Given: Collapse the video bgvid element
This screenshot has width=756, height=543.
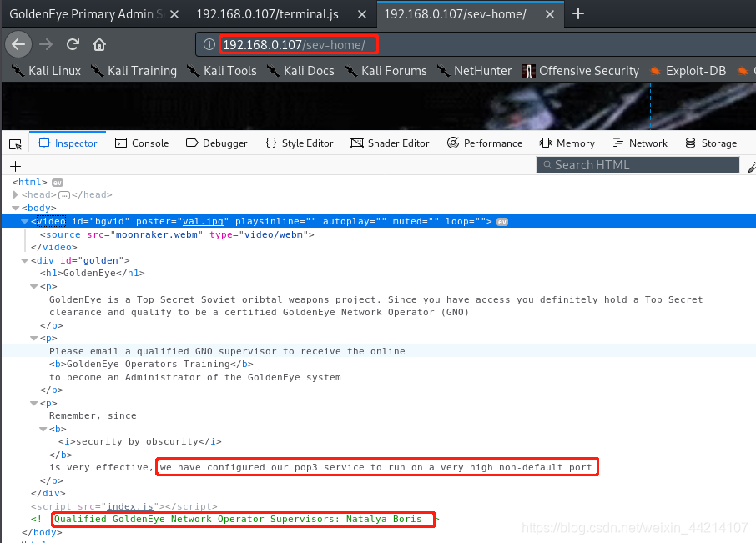Looking at the screenshot, I should click(x=24, y=222).
